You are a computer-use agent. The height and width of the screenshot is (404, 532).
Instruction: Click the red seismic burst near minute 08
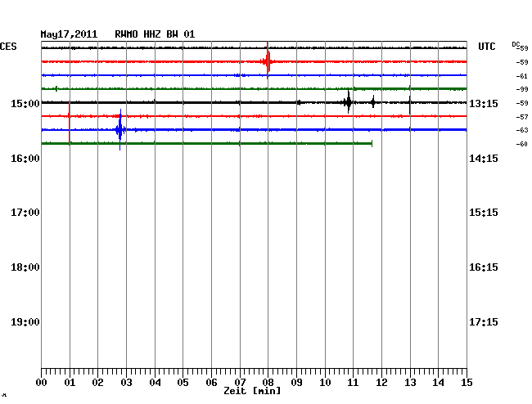click(268, 61)
